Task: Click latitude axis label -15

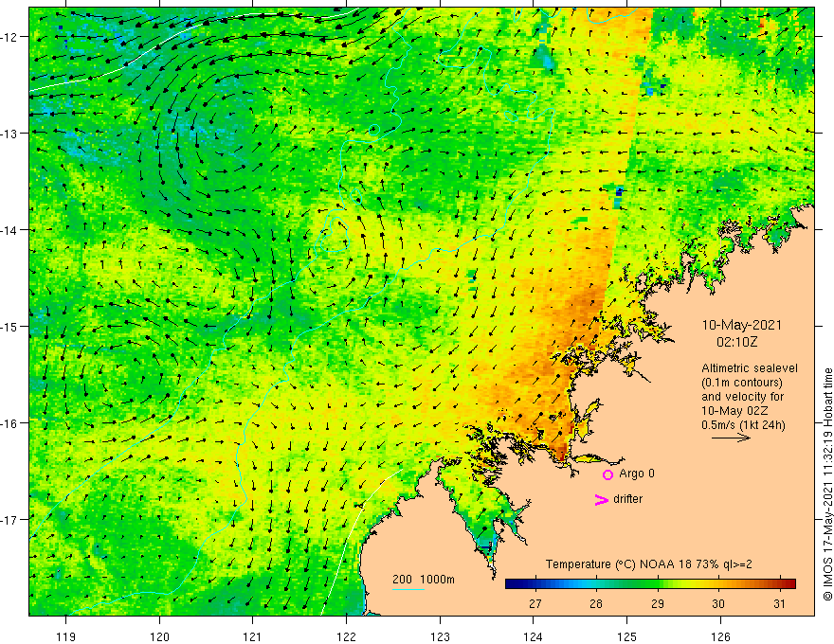Action: tap(9, 327)
